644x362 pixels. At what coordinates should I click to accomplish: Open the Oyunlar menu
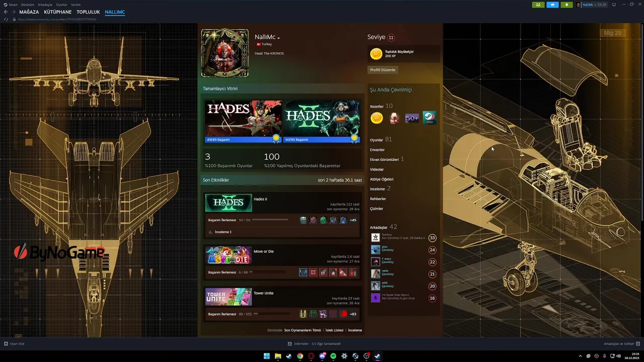(61, 5)
